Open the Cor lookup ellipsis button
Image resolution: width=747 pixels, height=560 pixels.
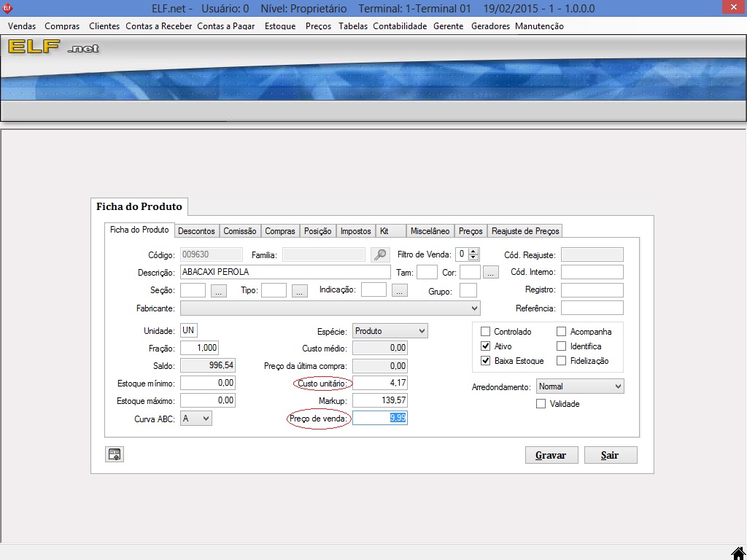(x=491, y=273)
